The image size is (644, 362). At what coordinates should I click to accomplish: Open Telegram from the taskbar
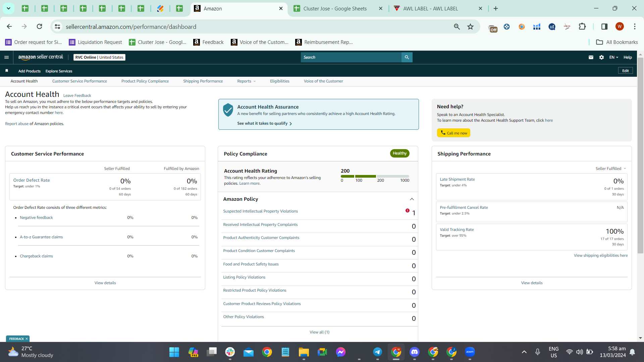click(378, 352)
